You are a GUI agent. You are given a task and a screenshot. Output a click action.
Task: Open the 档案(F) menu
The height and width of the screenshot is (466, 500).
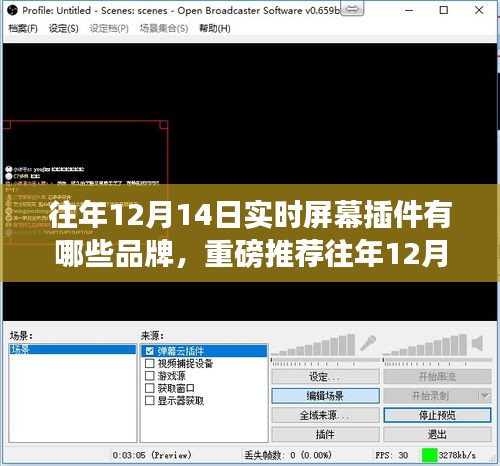(x=23, y=28)
